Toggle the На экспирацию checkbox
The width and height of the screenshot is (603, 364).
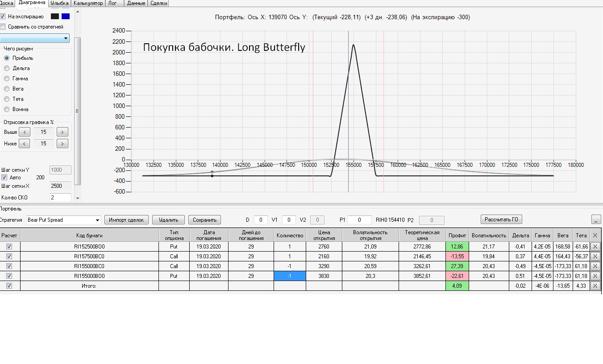click(x=3, y=17)
